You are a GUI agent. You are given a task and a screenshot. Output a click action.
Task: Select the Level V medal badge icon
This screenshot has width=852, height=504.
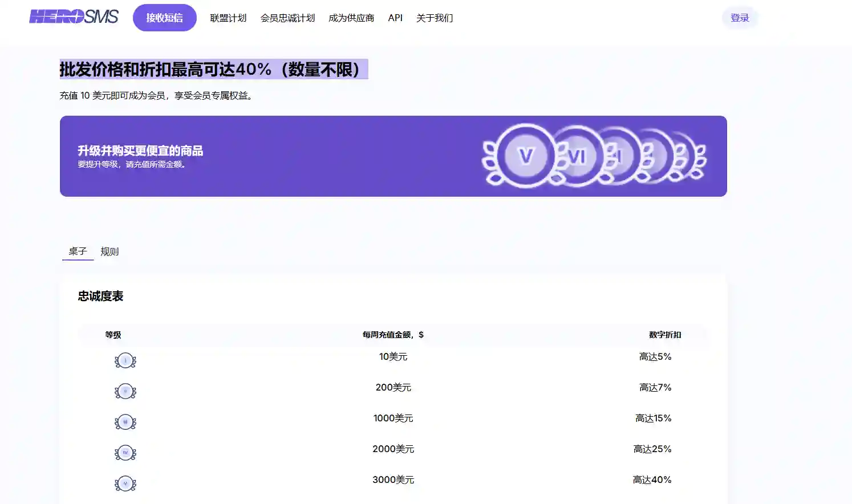tap(125, 483)
